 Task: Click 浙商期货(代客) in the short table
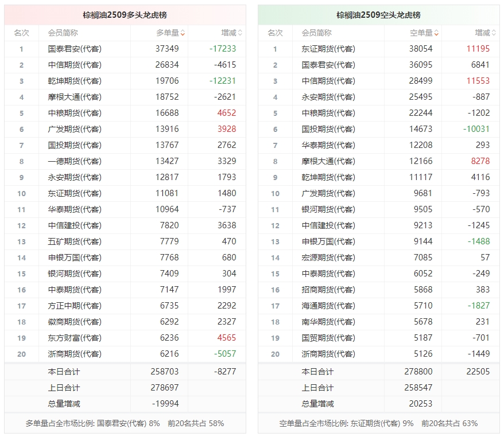[x=328, y=354]
